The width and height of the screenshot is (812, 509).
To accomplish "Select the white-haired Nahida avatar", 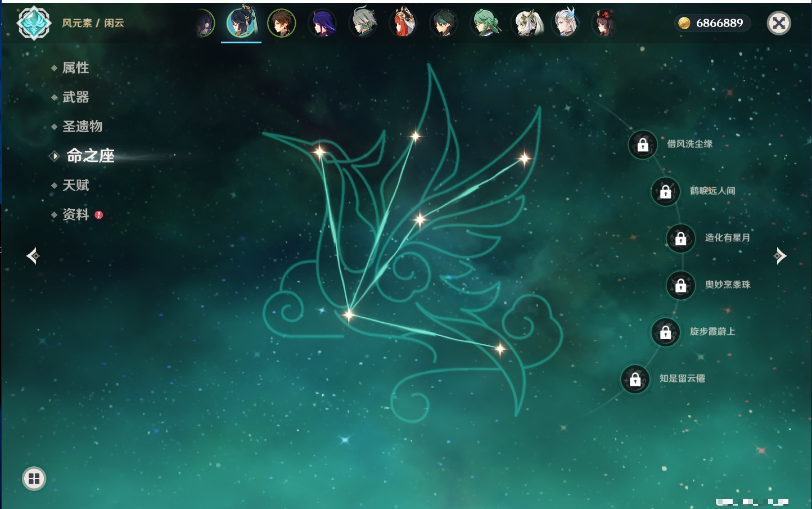I will click(x=526, y=23).
